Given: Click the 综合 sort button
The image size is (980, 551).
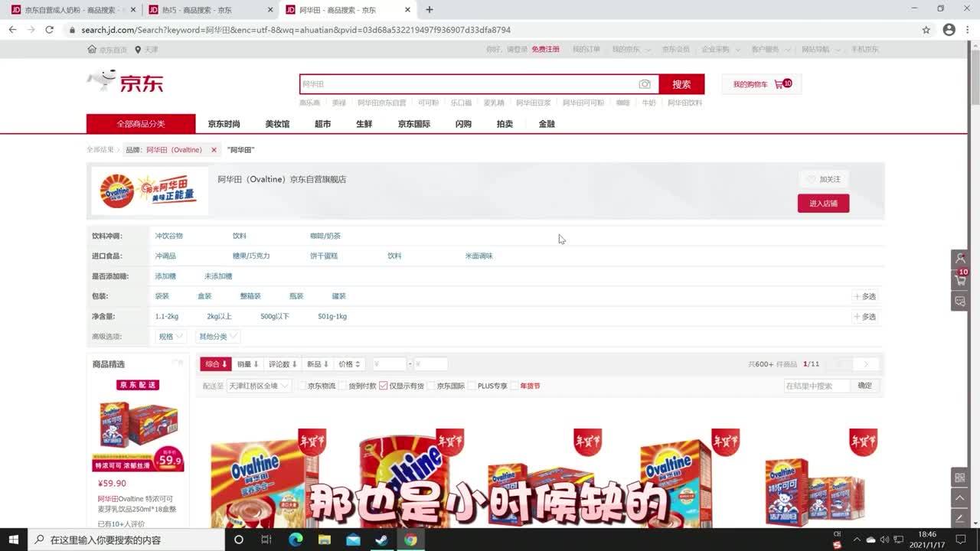Looking at the screenshot, I should tap(216, 364).
